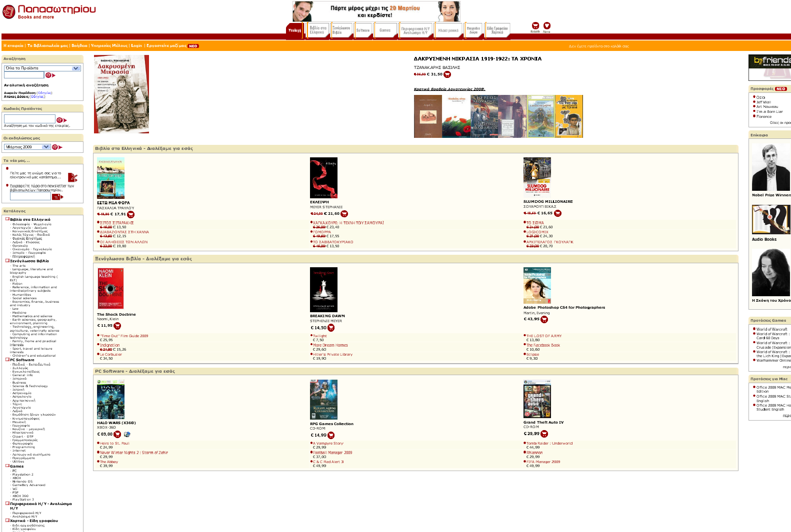Add The Shock Doctrine to cart
This screenshot has height=532, width=791.
pos(117,326)
